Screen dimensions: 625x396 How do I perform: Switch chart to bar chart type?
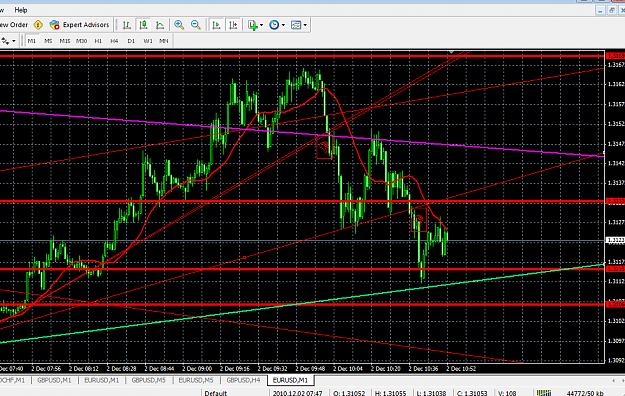click(x=127, y=25)
